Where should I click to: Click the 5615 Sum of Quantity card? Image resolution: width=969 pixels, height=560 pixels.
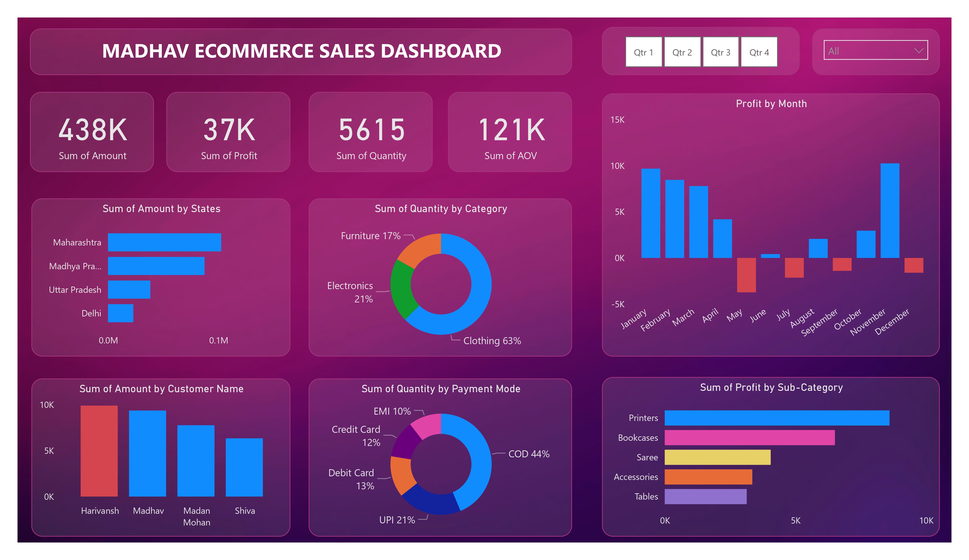coord(371,132)
